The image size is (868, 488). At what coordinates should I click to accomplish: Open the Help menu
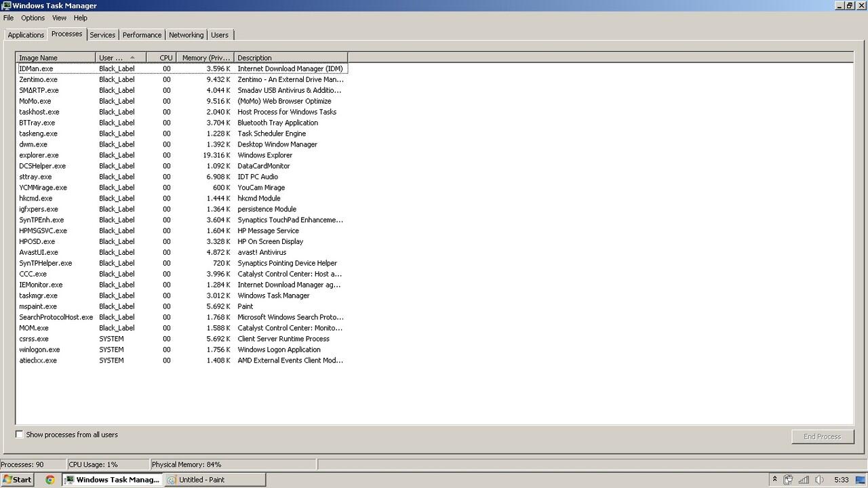(x=81, y=18)
